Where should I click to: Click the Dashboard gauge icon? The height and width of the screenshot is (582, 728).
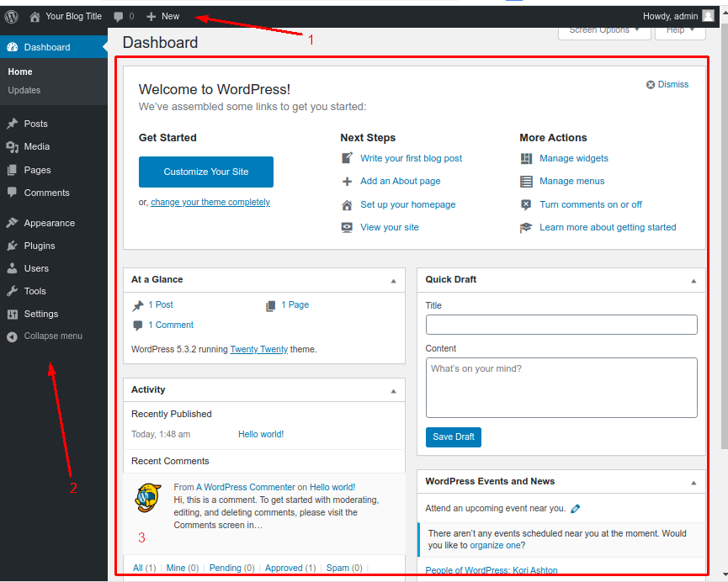point(13,47)
